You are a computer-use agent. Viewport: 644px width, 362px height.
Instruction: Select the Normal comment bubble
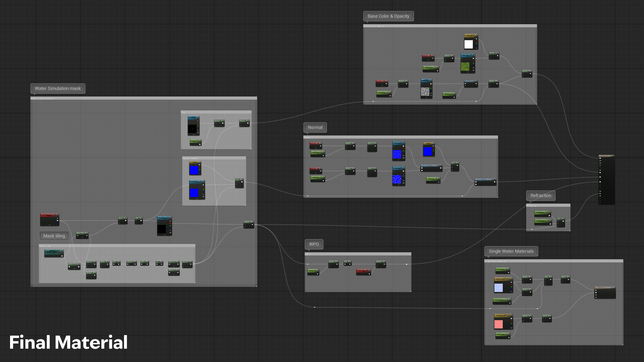pos(315,127)
